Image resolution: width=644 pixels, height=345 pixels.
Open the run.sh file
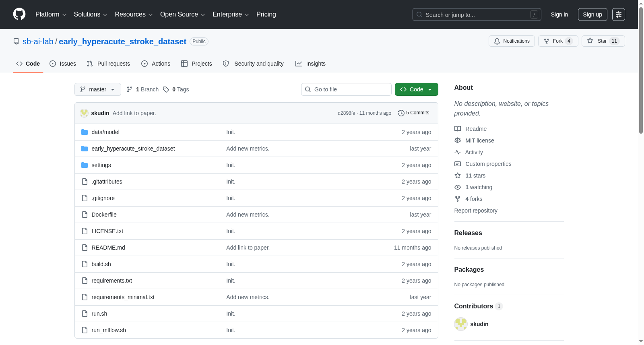pyautogui.click(x=99, y=314)
